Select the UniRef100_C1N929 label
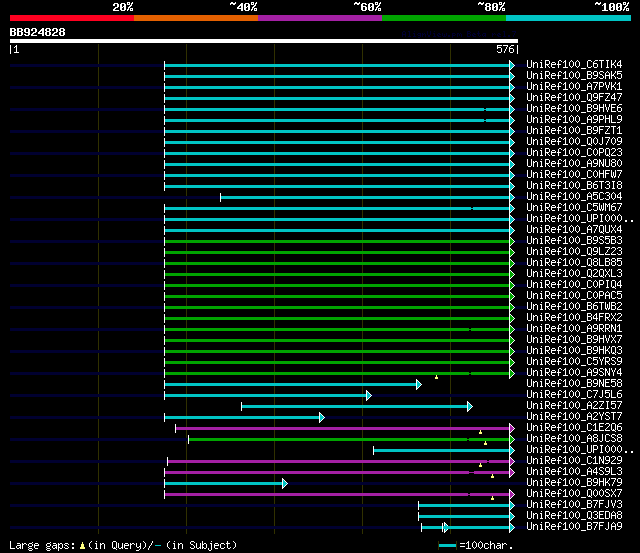 pos(574,461)
